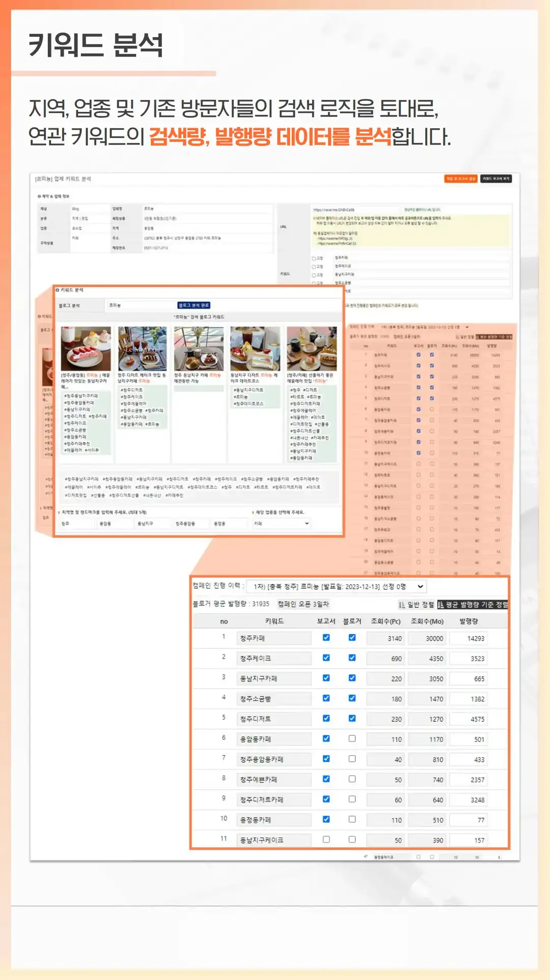Open the strawberry cake slice blog thumbnail
The height and width of the screenshot is (980, 550).
[x=86, y=349]
